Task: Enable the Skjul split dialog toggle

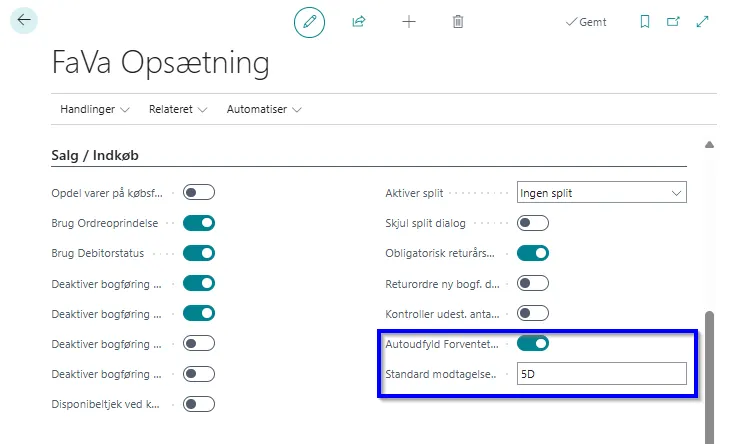Action: (x=533, y=223)
